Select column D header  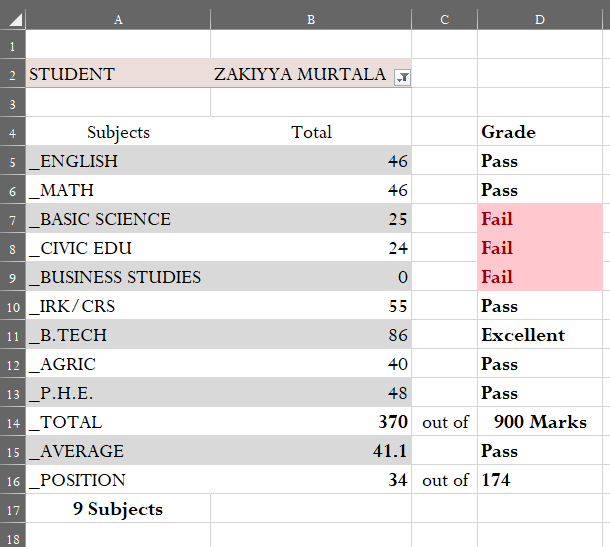pyautogui.click(x=540, y=19)
